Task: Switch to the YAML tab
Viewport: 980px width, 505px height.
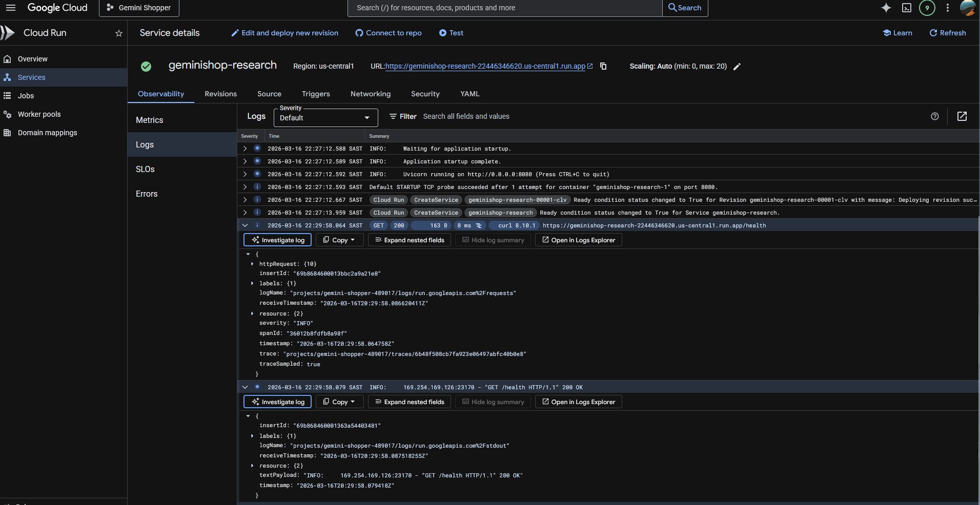Action: point(469,94)
